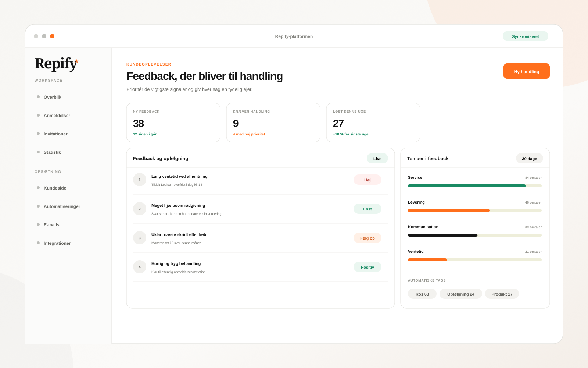This screenshot has height=368, width=588.
Task: Select the Ros 68 tag
Action: pyautogui.click(x=422, y=294)
